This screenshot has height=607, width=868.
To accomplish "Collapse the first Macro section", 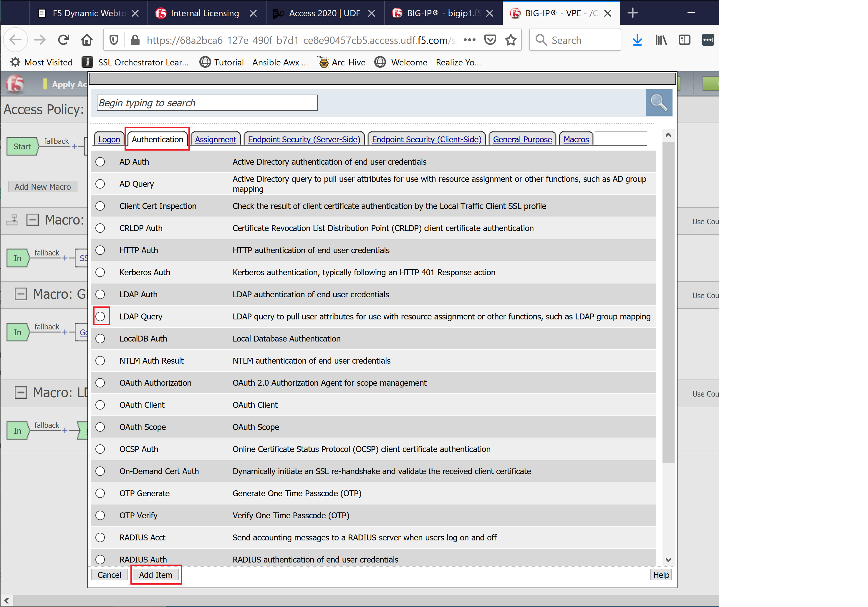I will tap(32, 220).
